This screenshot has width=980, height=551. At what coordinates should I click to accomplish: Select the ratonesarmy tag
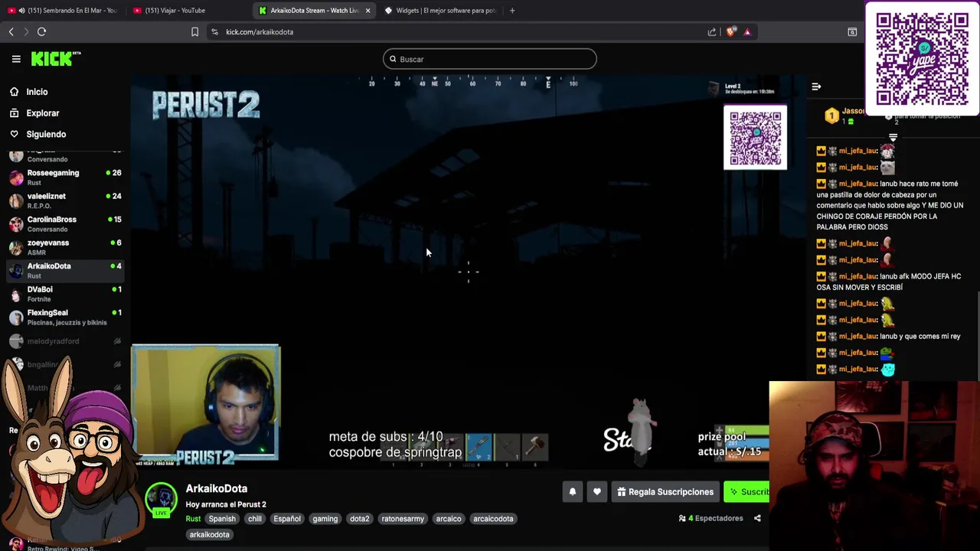coord(403,519)
